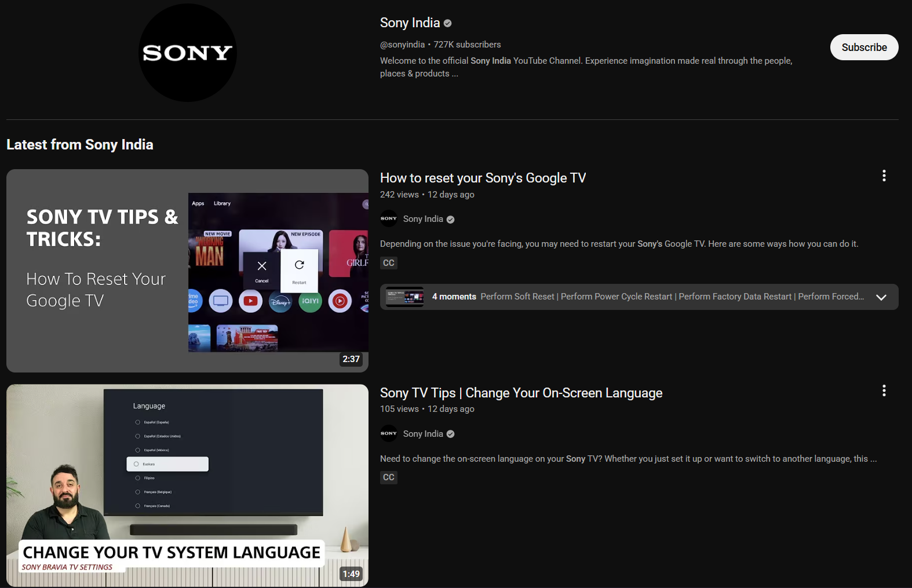The height and width of the screenshot is (588, 912).
Task: Open the Sony India channel title link
Action: (410, 23)
